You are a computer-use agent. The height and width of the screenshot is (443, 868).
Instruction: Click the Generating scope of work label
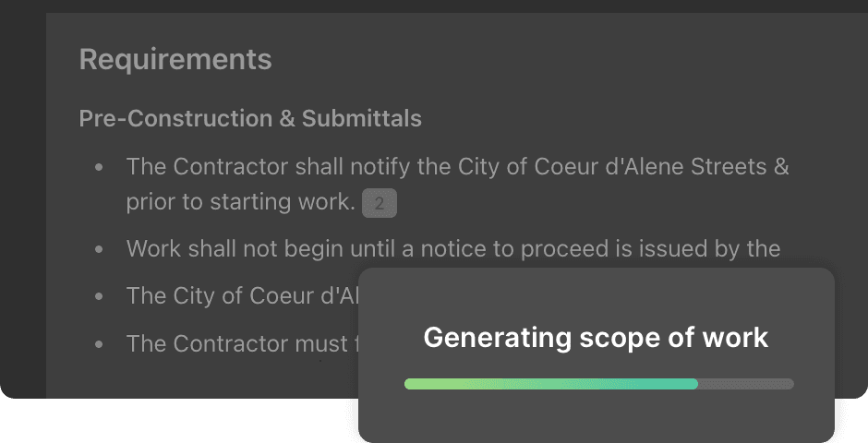(596, 338)
